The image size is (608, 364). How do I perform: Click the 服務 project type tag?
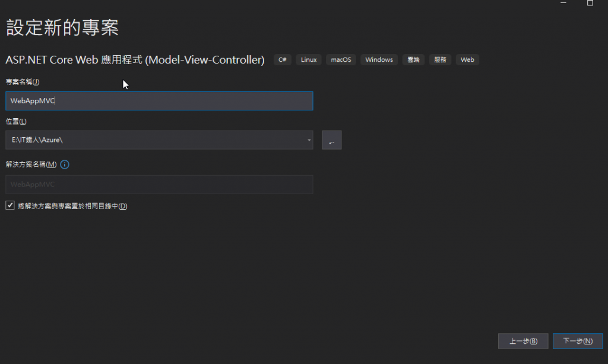coord(440,59)
